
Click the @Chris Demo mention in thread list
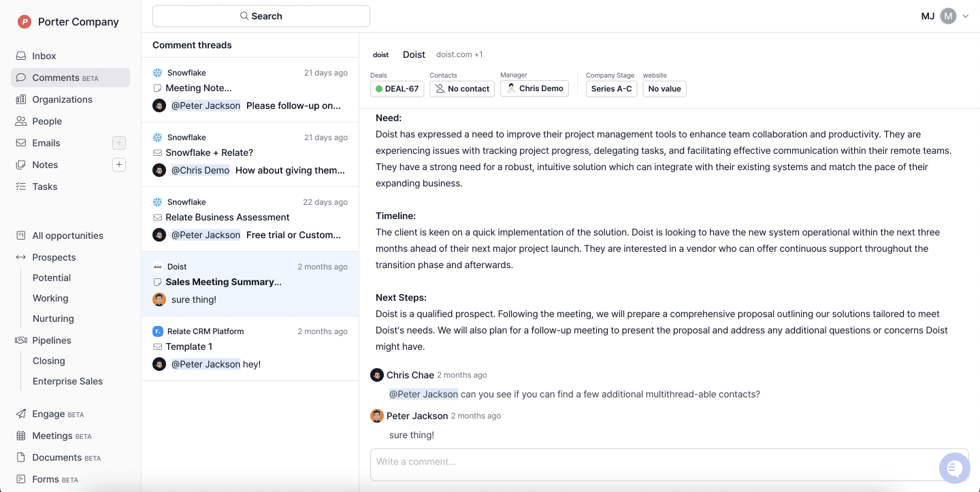point(200,170)
